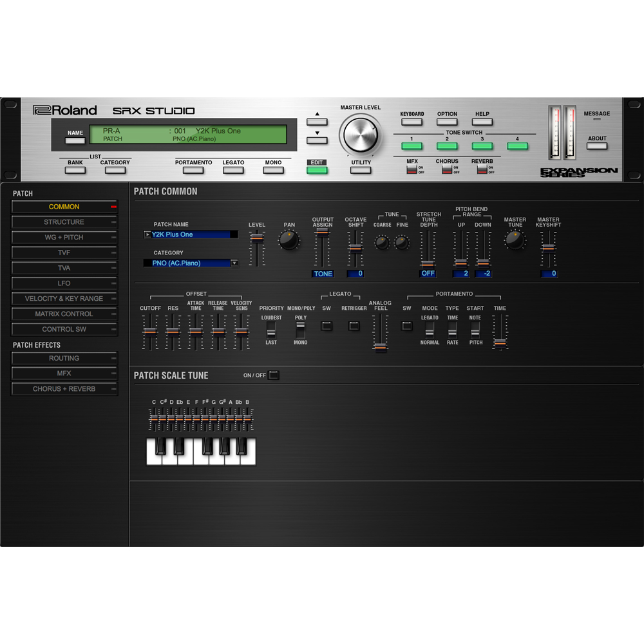Screen dimensions: 644x644
Task: Click the Output Assign TONE value box
Action: point(323,274)
